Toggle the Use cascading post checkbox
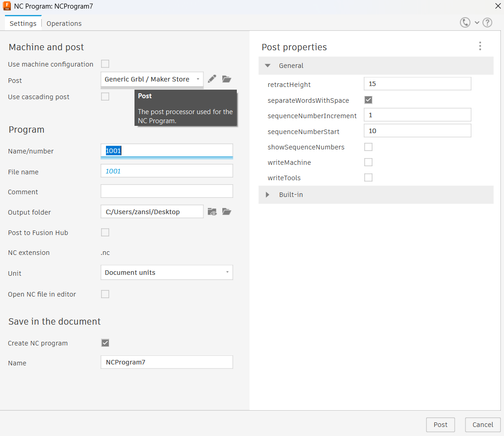Screen dimensions: 504x436 (x=105, y=96)
